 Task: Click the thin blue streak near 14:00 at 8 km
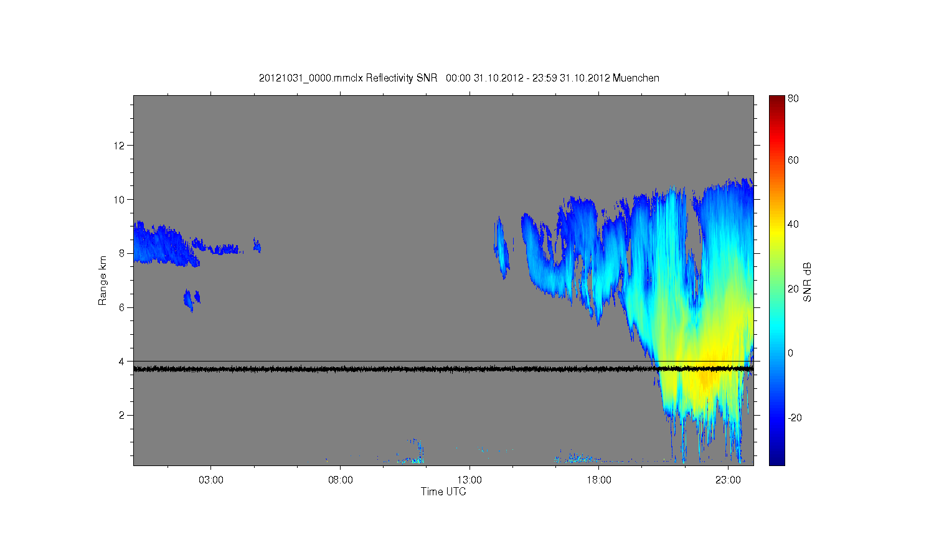pos(501,249)
